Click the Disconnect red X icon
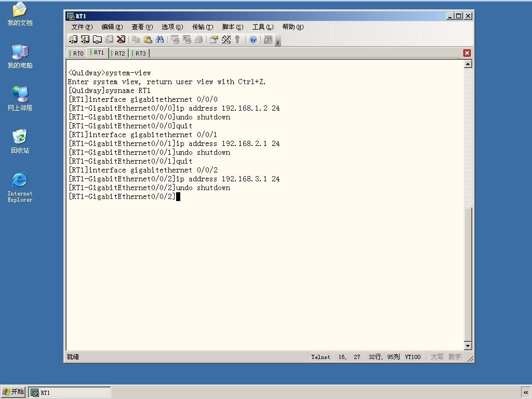Image resolution: width=532 pixels, height=399 pixels. (x=121, y=39)
